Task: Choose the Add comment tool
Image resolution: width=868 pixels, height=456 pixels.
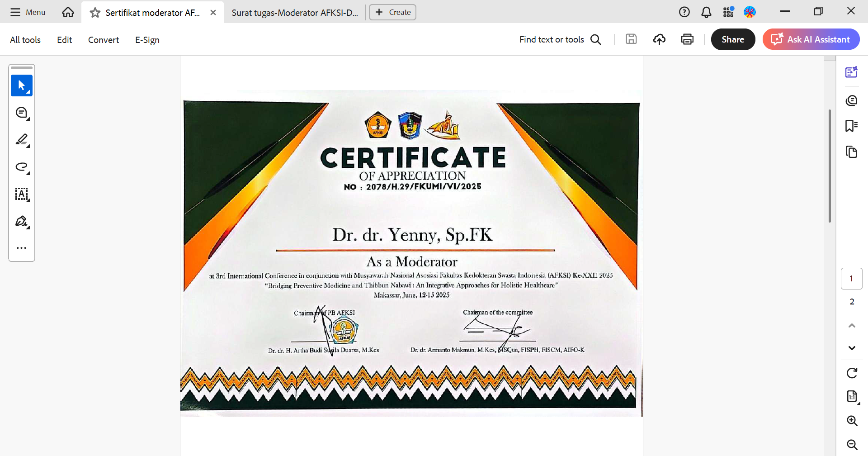Action: pyautogui.click(x=22, y=113)
